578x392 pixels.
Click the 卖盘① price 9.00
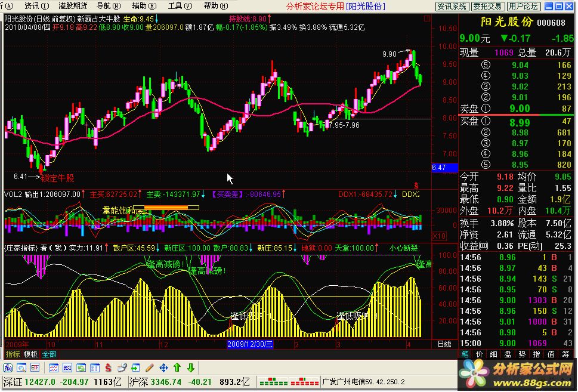pos(520,109)
